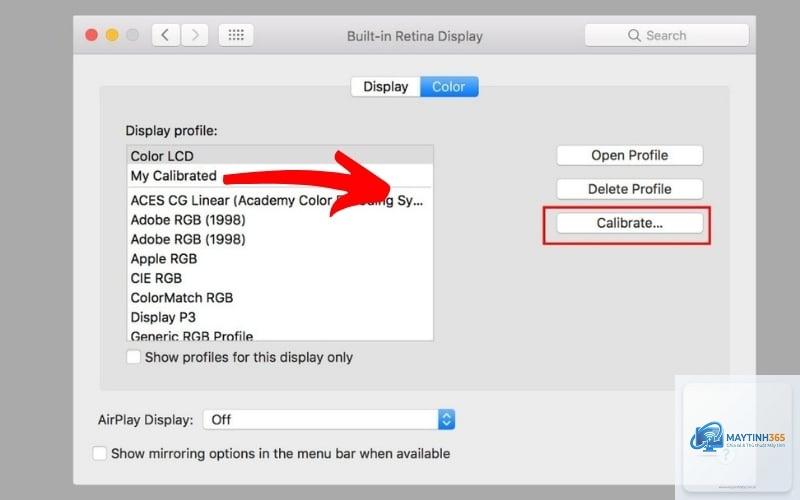Choose the CIE RGB profile

(280, 278)
